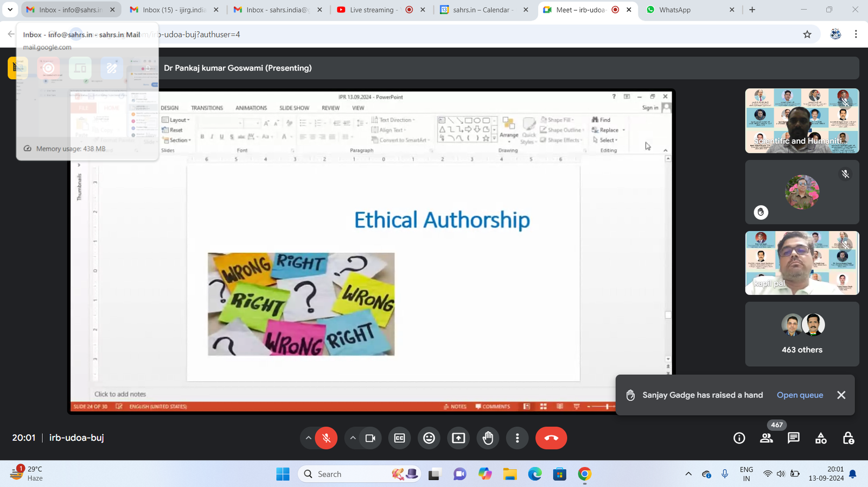
Task: Open the Chrome tab search dropdown
Action: pyautogui.click(x=10, y=10)
